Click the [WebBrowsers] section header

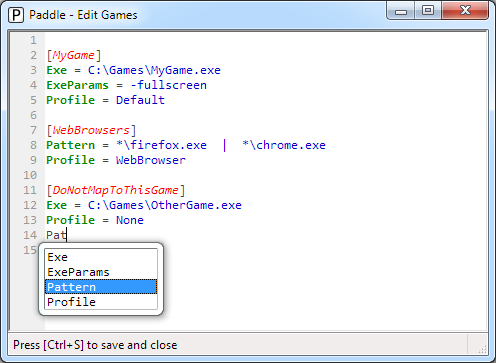91,130
